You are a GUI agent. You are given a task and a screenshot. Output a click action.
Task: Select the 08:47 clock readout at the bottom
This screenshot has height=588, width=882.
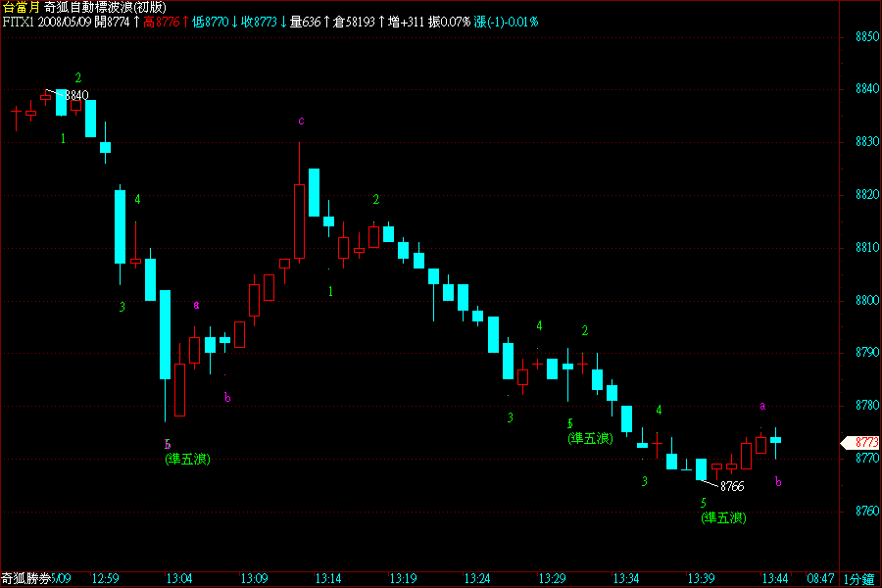click(820, 578)
